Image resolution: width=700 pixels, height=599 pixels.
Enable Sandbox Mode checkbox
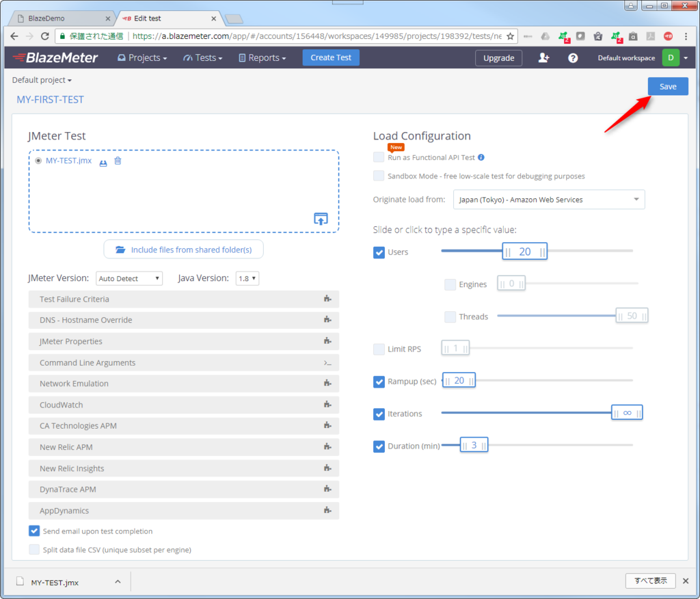click(379, 176)
